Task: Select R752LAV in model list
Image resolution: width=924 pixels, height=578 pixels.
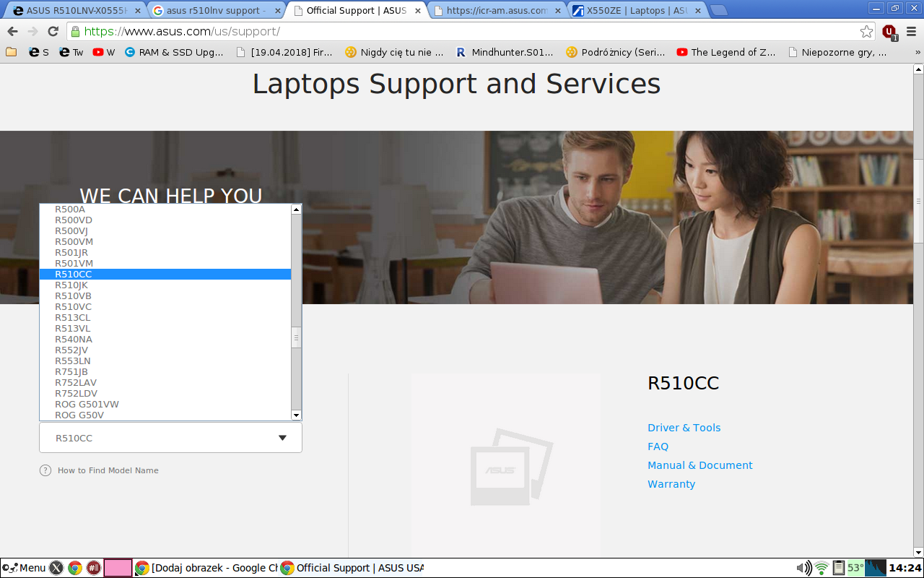Action: (x=165, y=383)
